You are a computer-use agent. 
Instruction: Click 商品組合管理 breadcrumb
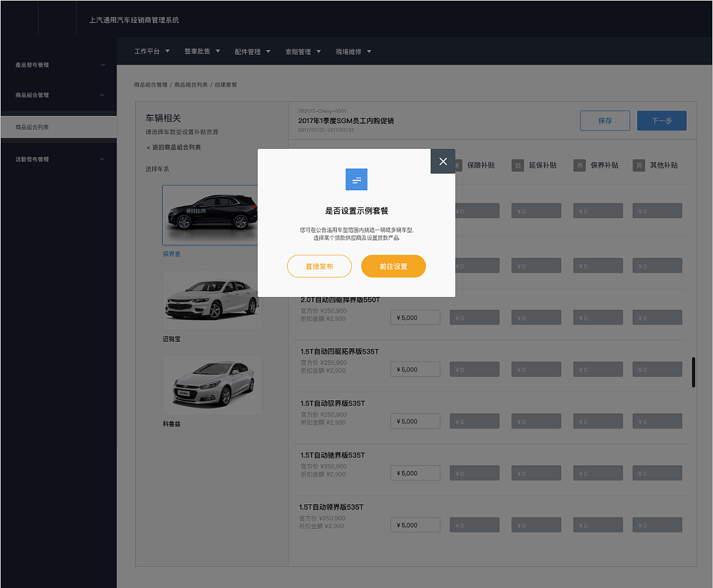tap(150, 85)
